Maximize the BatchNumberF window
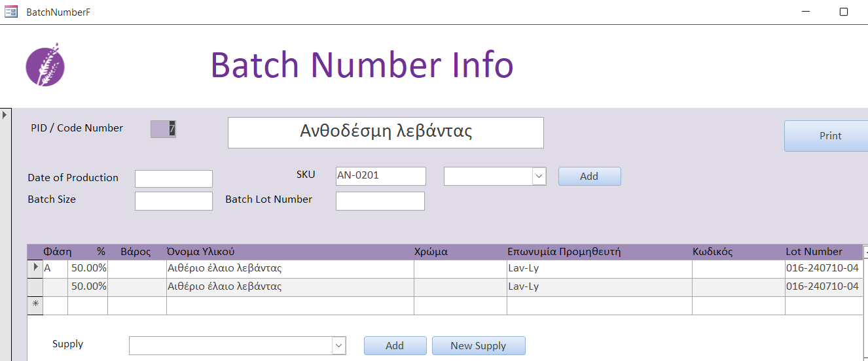This screenshot has width=868, height=361. point(844,12)
